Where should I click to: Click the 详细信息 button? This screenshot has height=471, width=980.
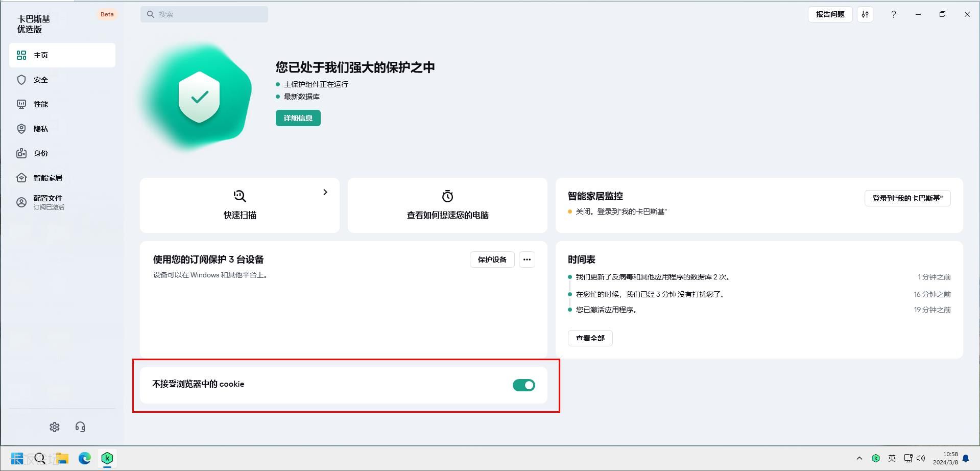click(298, 118)
